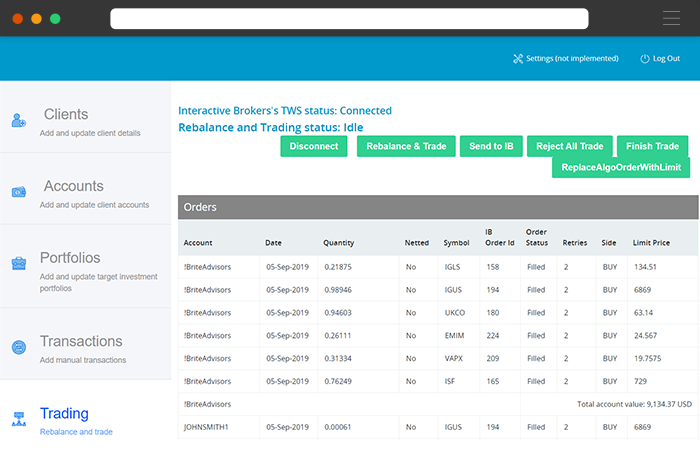Click the Date column header
This screenshot has width=700, height=455.
pyautogui.click(x=273, y=243)
